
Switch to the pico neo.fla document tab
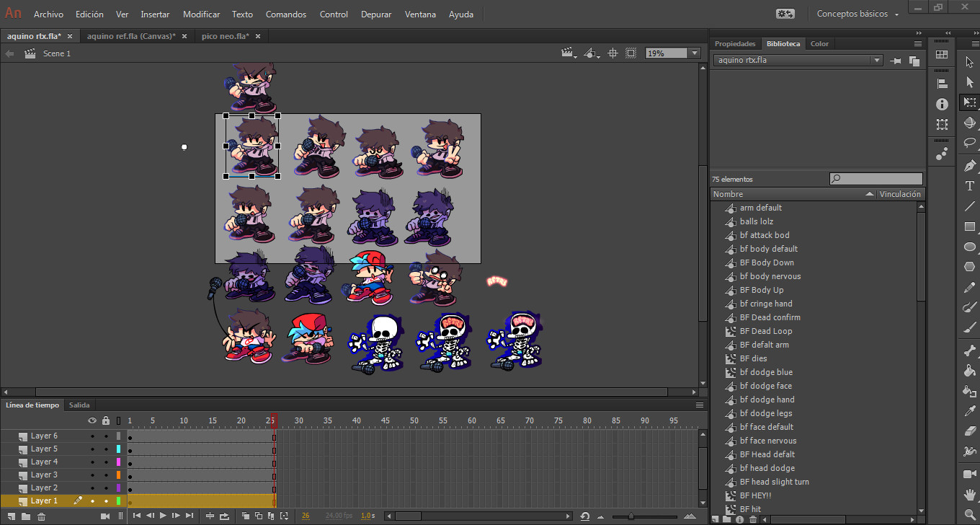(225, 36)
